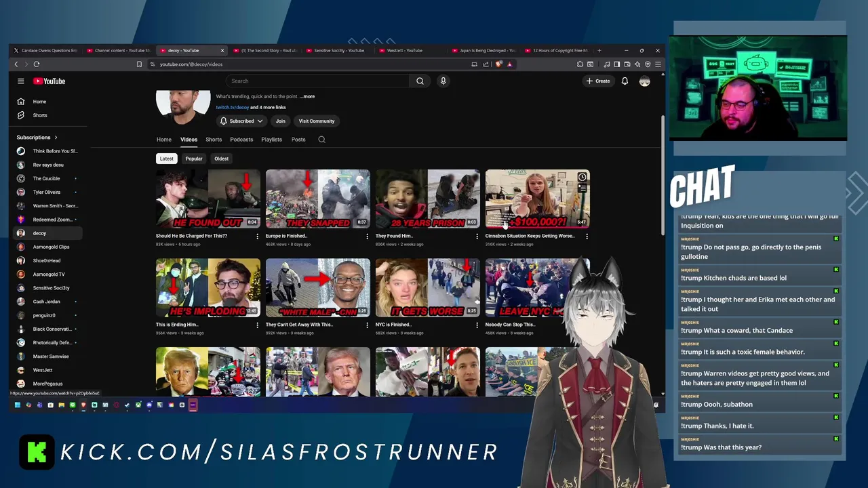Click the Windows Start button
The width and height of the screenshot is (868, 488).
18,405
